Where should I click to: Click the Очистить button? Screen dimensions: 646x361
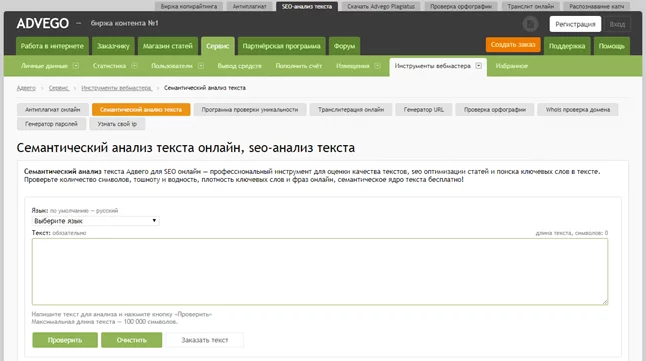(131, 340)
